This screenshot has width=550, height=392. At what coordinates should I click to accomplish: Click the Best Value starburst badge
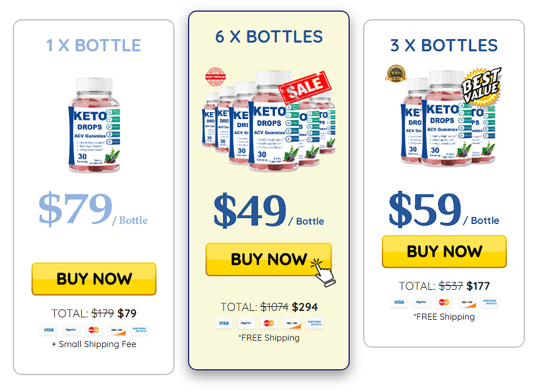(482, 86)
